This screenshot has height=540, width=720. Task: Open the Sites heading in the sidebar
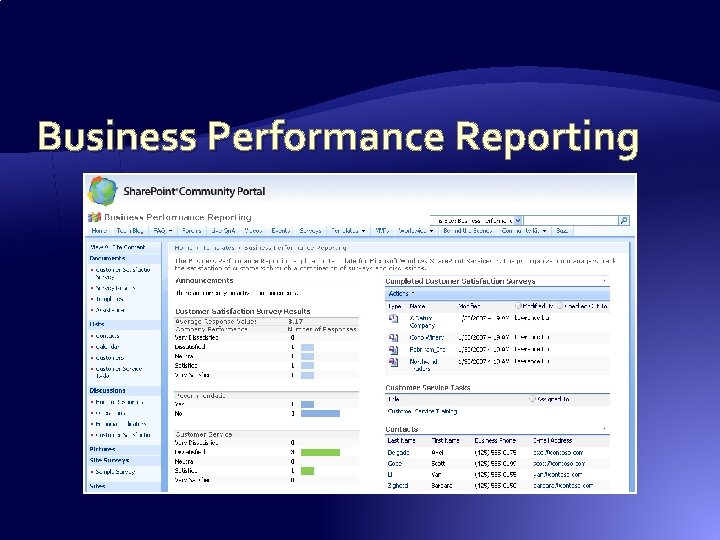coord(97,486)
